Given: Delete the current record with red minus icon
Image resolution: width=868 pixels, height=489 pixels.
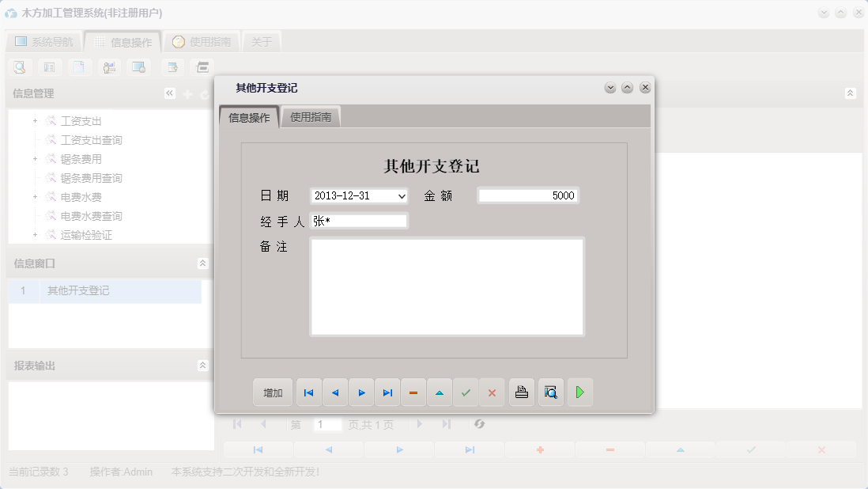Looking at the screenshot, I should [413, 392].
